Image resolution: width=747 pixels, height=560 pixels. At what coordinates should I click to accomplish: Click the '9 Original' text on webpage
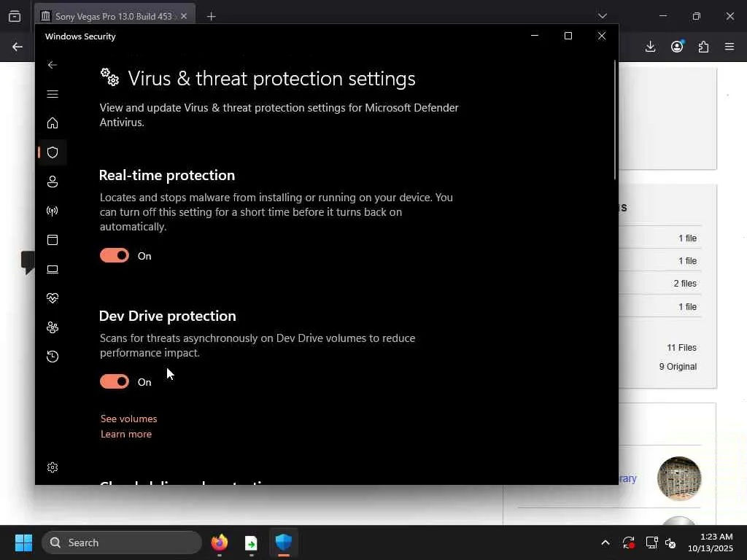pos(678,367)
